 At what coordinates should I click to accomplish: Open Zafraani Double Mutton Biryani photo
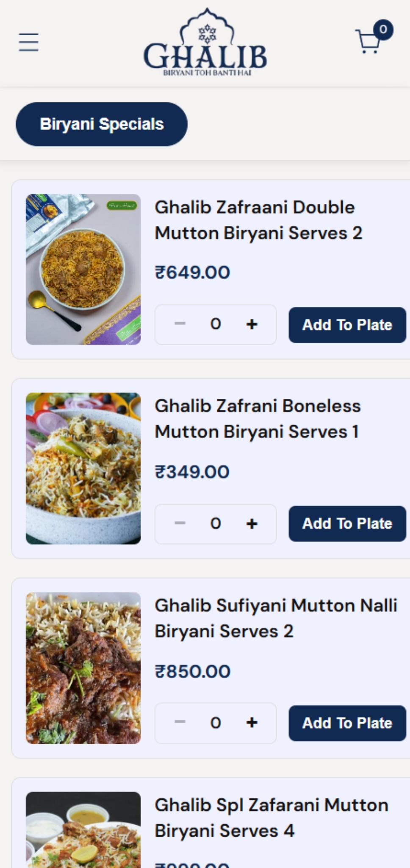click(x=83, y=270)
